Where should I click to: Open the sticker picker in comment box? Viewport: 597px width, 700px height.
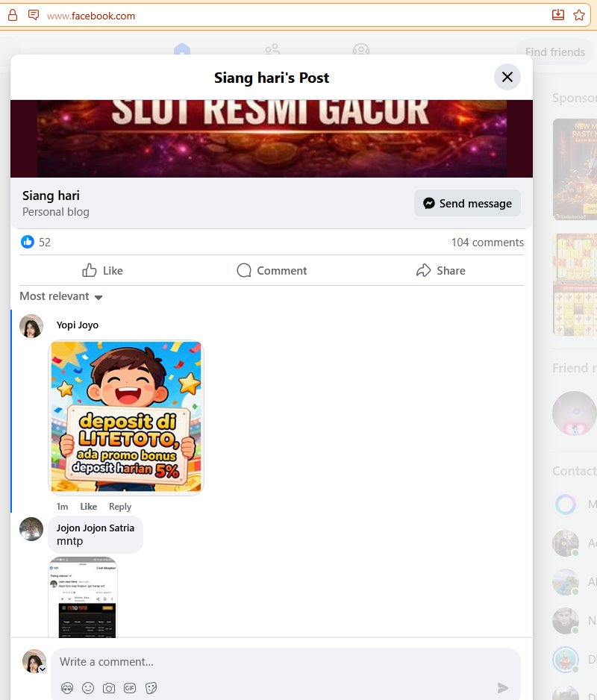pyautogui.click(x=151, y=688)
